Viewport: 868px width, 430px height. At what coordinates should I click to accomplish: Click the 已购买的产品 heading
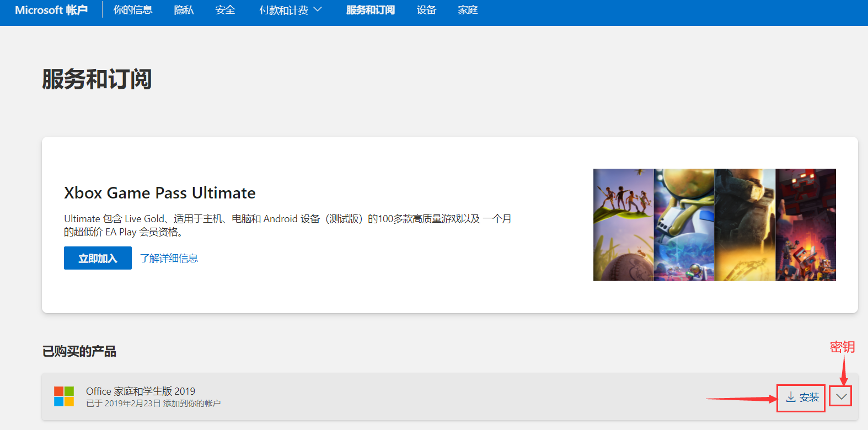coord(79,352)
